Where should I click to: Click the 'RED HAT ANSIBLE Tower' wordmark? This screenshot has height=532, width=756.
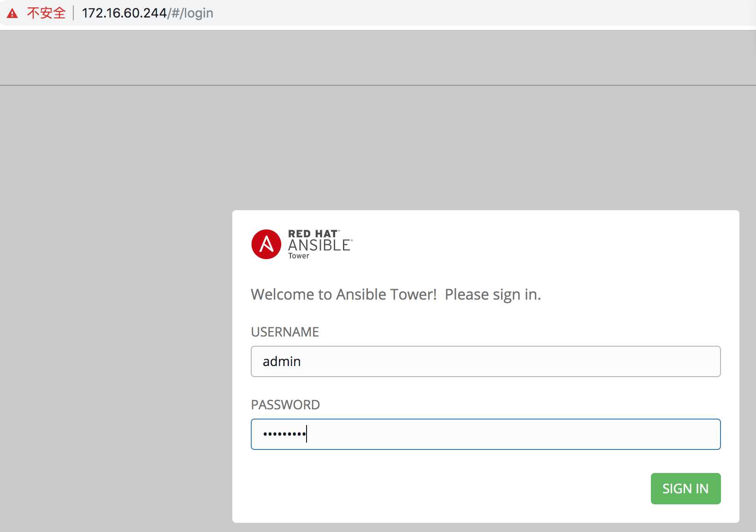pos(320,244)
